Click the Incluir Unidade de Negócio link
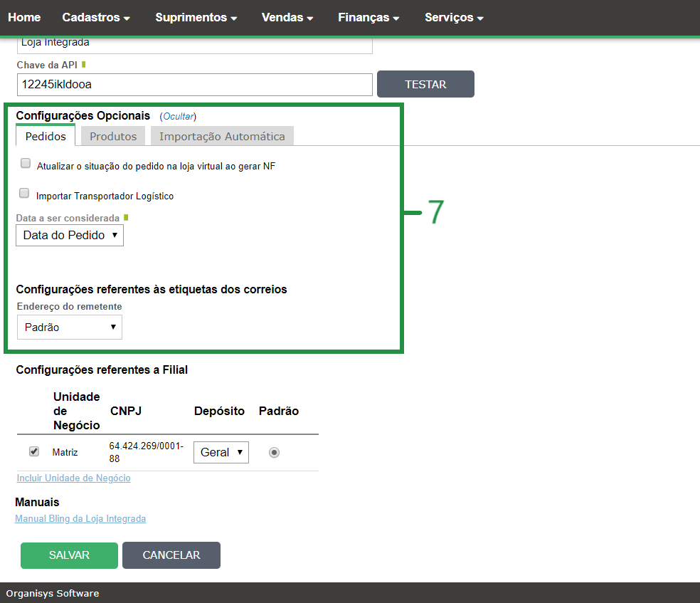 (73, 478)
